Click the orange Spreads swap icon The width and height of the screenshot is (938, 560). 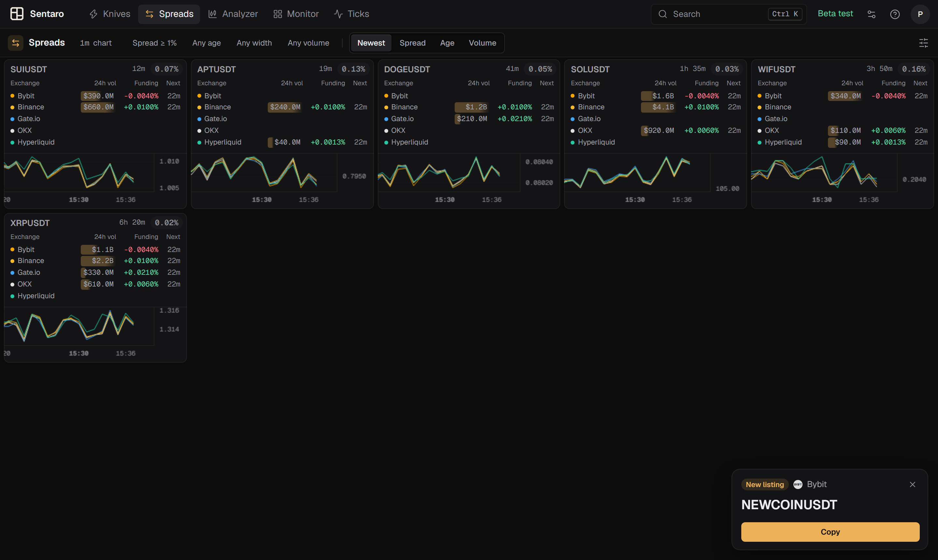16,43
